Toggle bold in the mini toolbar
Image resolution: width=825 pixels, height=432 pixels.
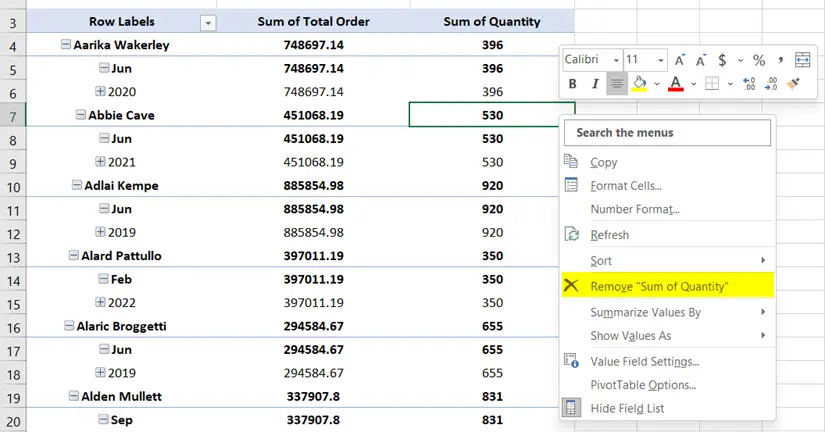pyautogui.click(x=572, y=84)
